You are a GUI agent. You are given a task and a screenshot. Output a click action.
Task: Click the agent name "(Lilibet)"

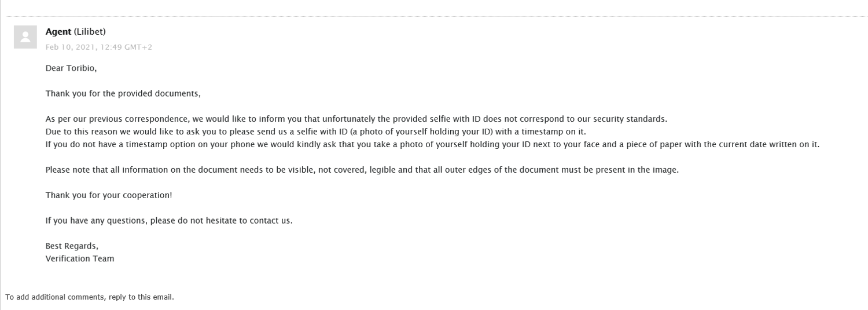(x=90, y=32)
